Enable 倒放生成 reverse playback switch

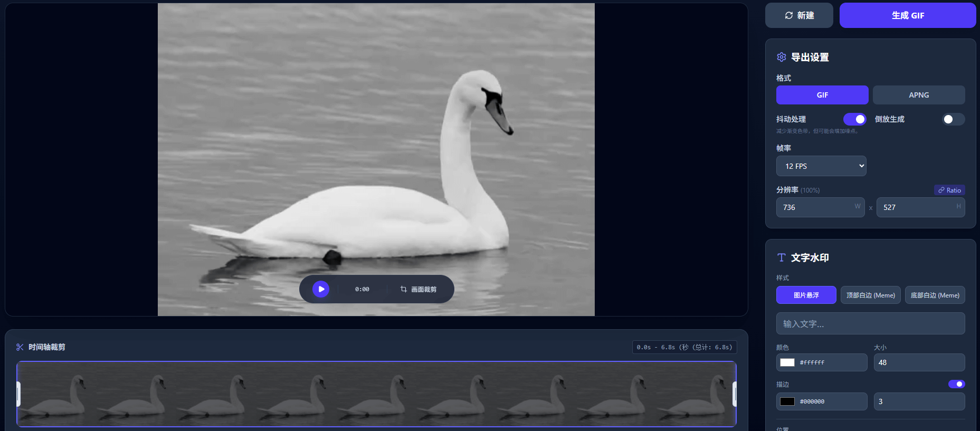(x=954, y=119)
